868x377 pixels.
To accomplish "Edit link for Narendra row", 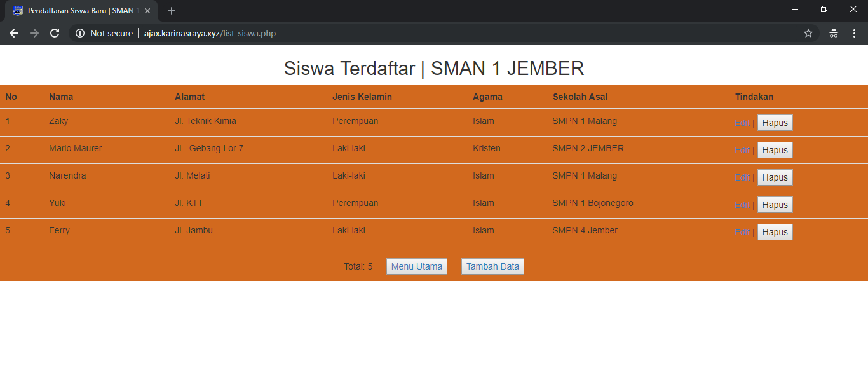I will tap(742, 177).
